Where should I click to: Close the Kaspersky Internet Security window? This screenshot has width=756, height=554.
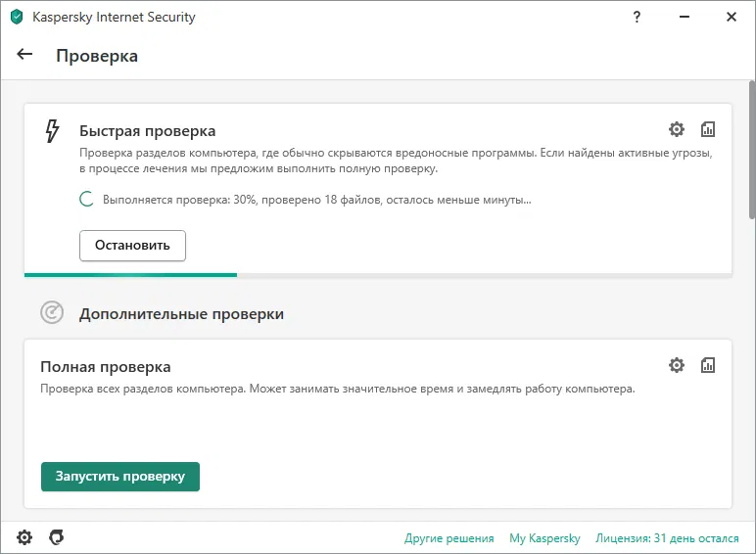coord(732,17)
